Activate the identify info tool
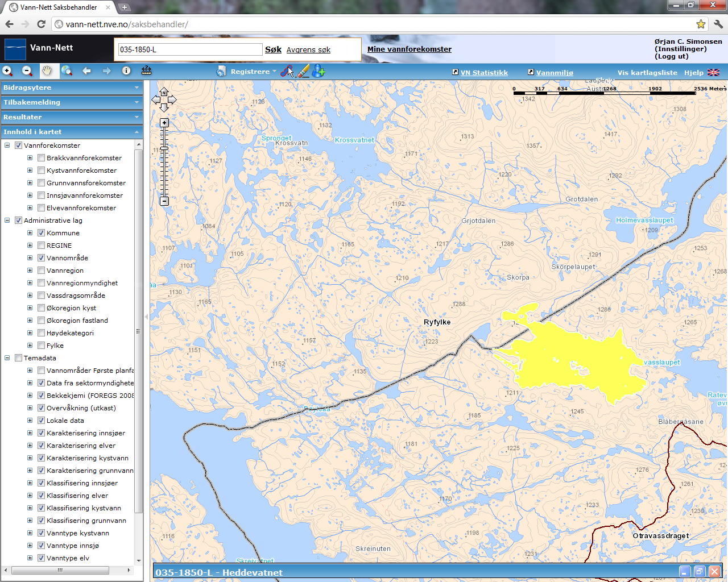Viewport: 728px width, 582px height. pyautogui.click(x=126, y=71)
